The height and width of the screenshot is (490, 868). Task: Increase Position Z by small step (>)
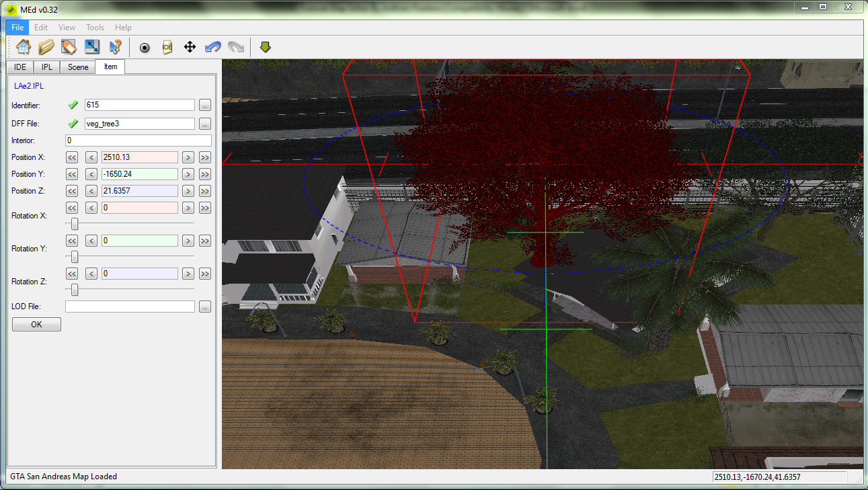188,191
